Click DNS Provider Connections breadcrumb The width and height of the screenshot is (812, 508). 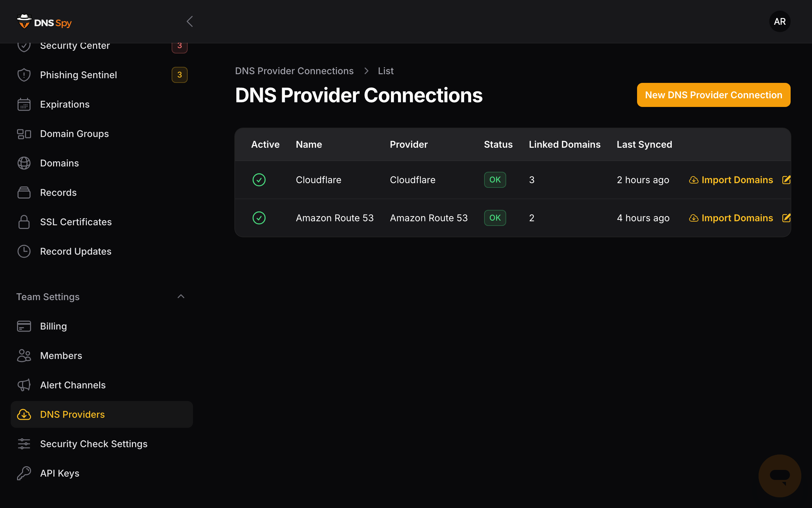(x=294, y=71)
